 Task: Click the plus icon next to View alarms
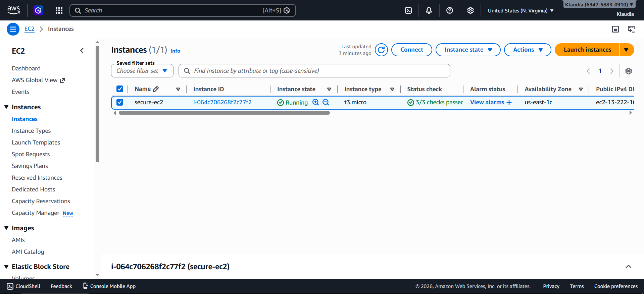tap(509, 103)
